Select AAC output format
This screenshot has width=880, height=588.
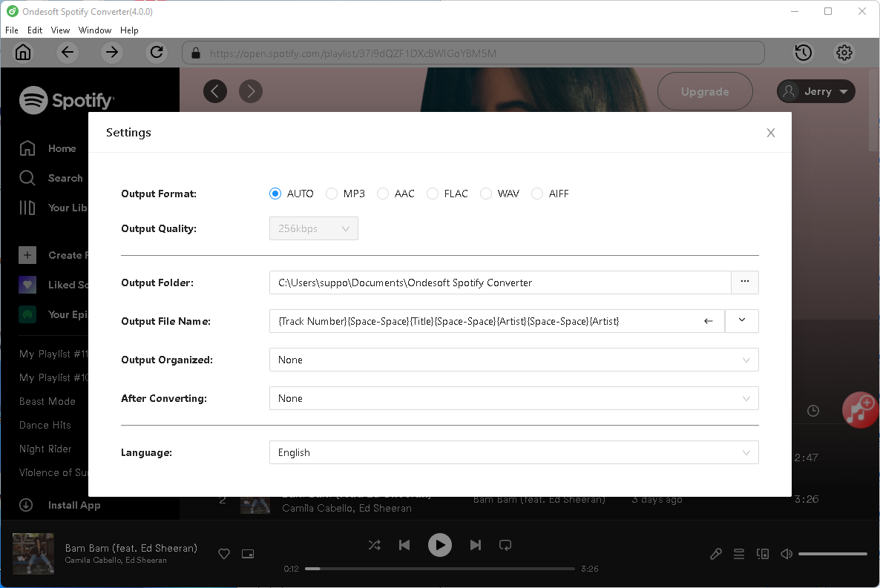point(383,194)
